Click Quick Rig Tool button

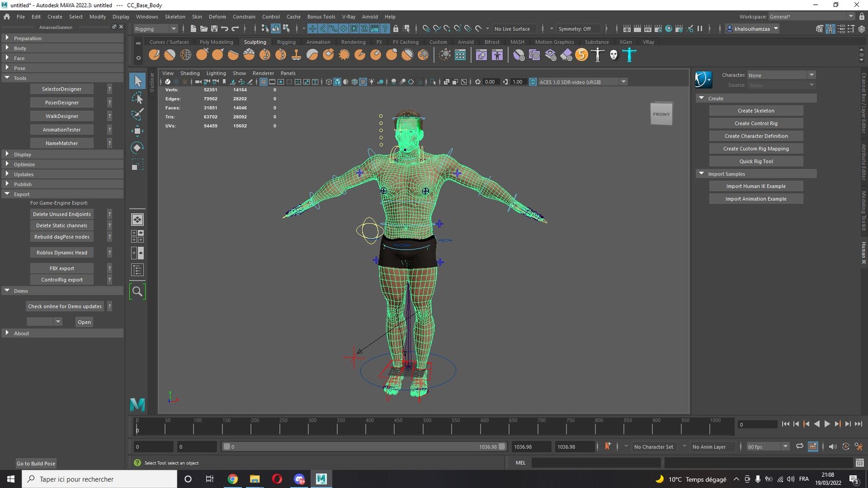(x=756, y=161)
